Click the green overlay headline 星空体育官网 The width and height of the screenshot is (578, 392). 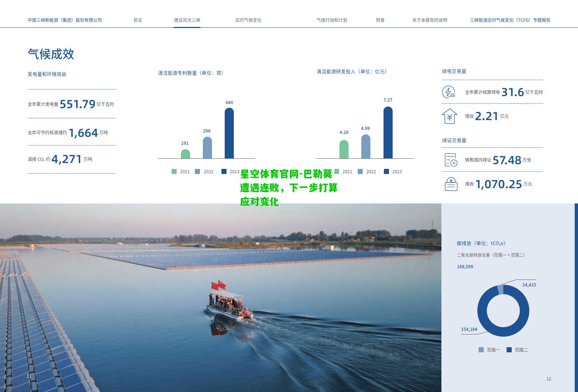click(289, 188)
